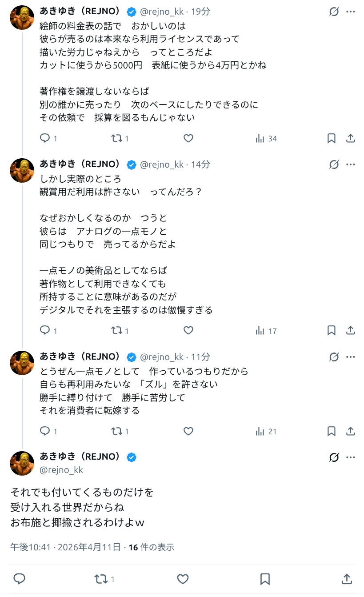
Task: Open the 午後10:41 · 2026年4月11日 timestamp link
Action: point(65,547)
